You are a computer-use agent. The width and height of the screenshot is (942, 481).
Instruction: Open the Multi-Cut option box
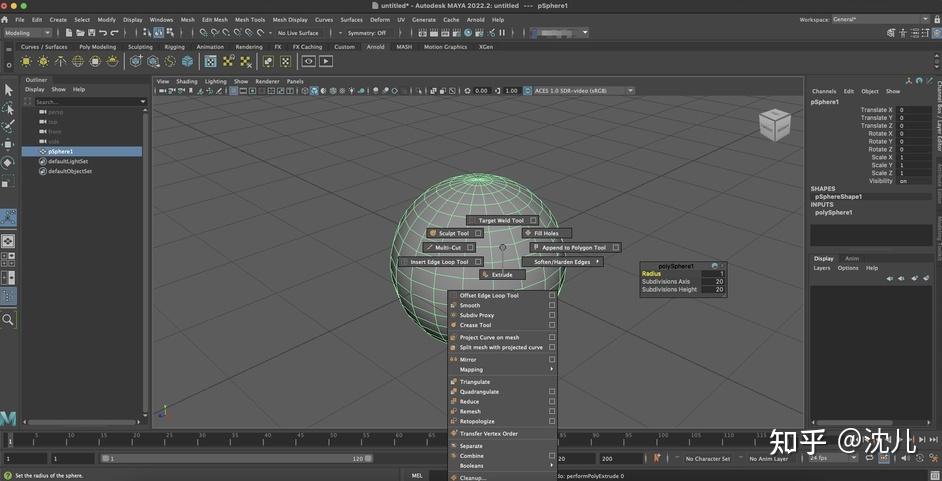point(470,247)
